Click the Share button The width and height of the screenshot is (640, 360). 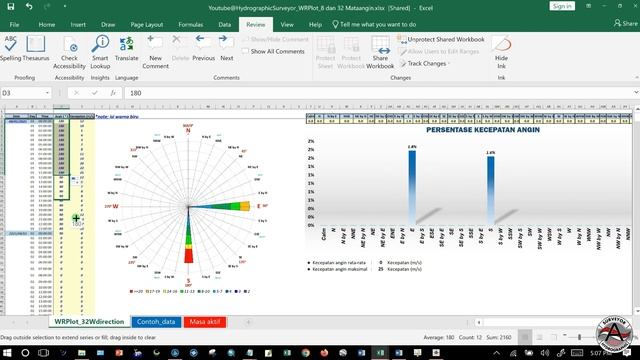[x=626, y=24]
